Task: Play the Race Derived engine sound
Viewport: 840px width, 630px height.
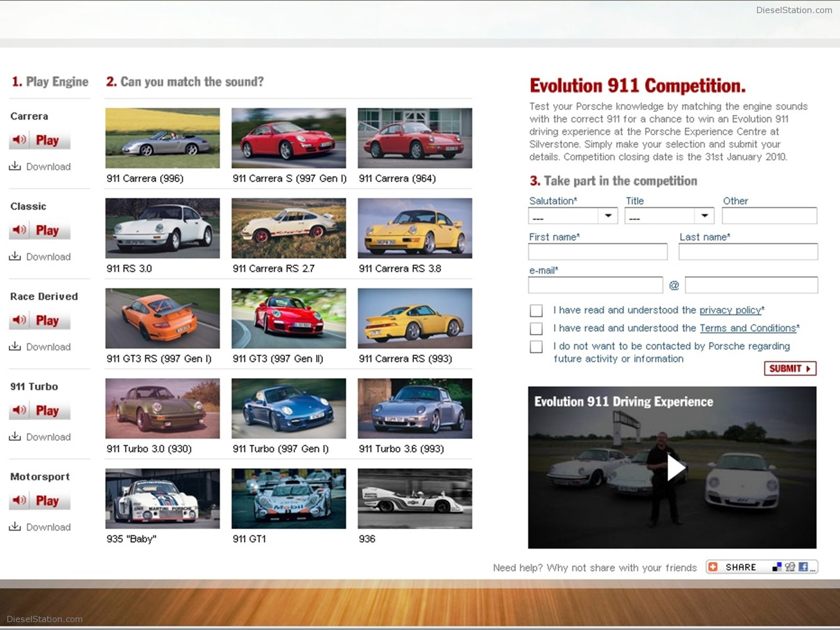Action: (x=39, y=320)
